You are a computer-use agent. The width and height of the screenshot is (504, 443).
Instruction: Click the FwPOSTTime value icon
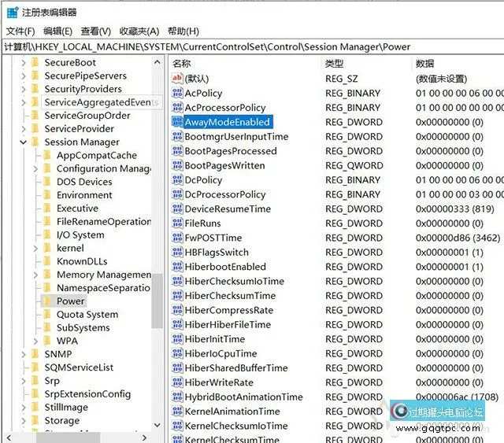(177, 238)
